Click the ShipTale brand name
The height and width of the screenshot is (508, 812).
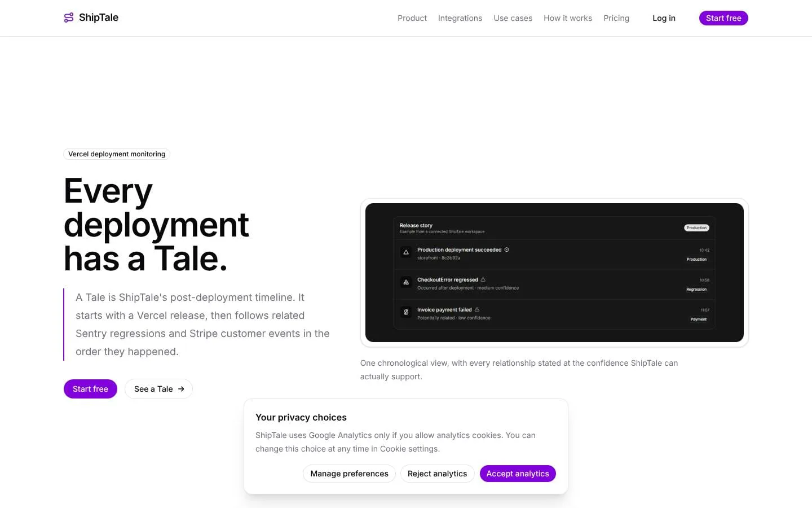pyautogui.click(x=99, y=17)
